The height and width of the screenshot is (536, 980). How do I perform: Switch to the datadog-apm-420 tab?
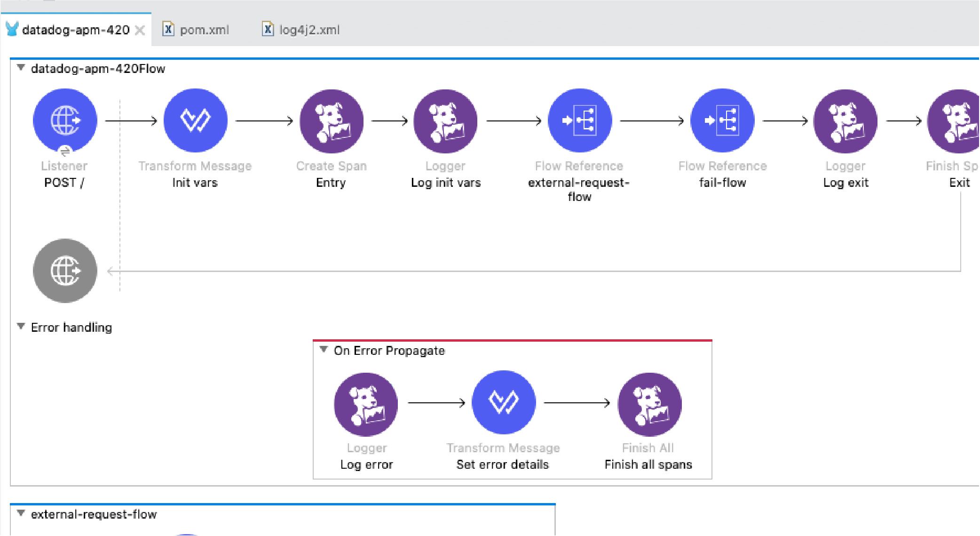tap(76, 30)
